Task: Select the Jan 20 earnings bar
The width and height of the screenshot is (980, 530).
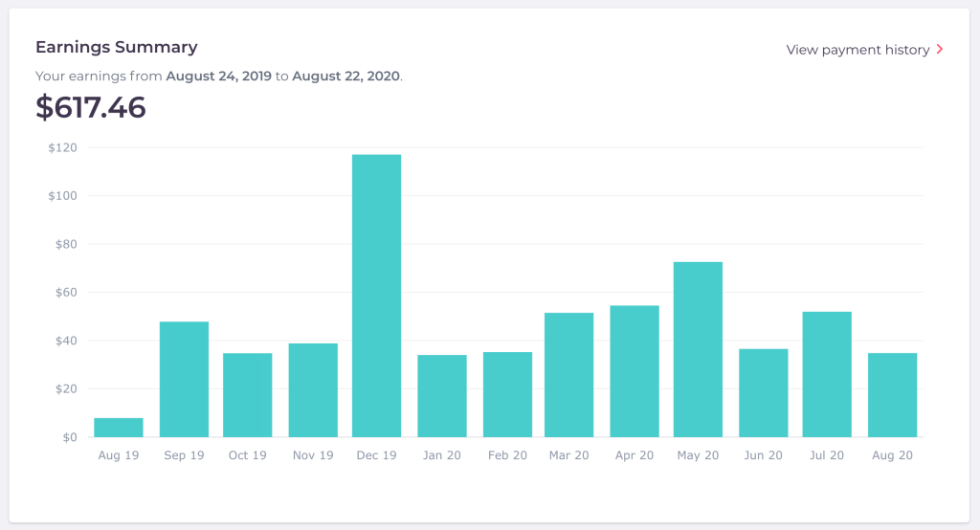Action: point(442,396)
